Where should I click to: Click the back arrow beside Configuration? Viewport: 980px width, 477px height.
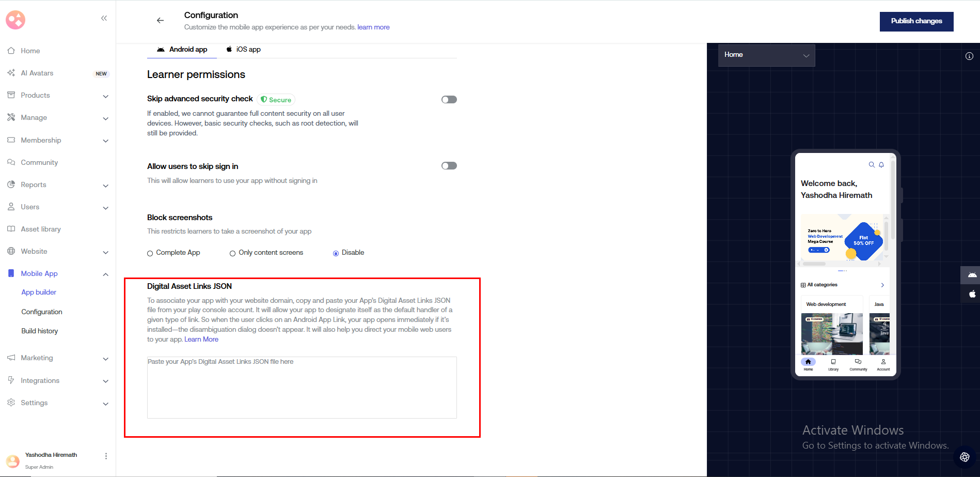(160, 21)
